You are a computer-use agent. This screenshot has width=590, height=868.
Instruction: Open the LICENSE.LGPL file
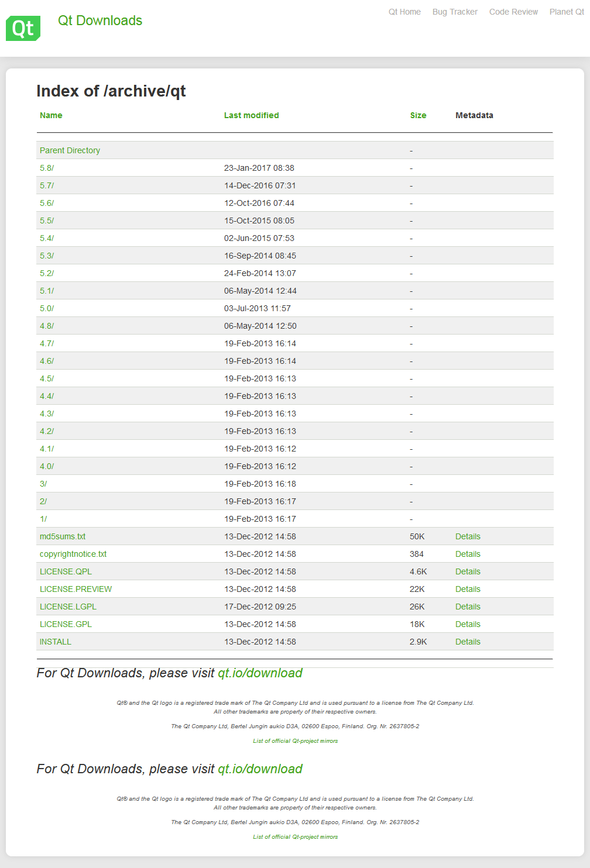[x=68, y=607]
